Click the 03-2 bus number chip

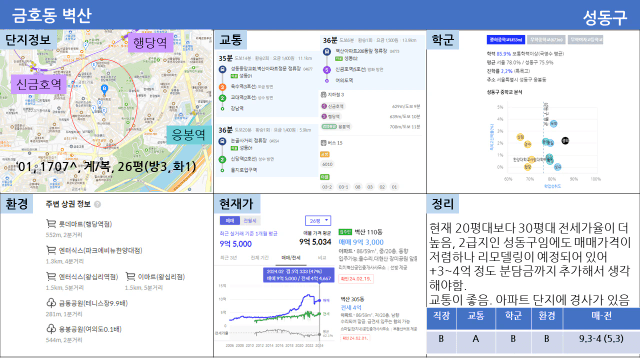point(327,187)
